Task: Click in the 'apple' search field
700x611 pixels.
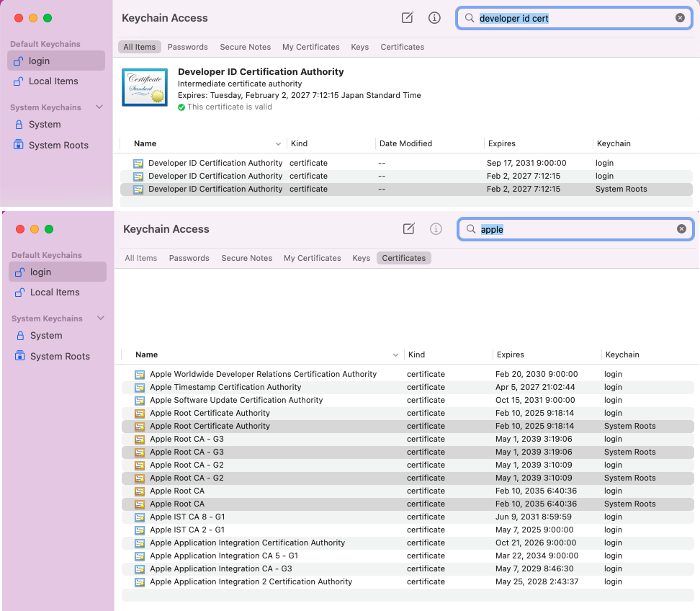Action: click(x=575, y=228)
